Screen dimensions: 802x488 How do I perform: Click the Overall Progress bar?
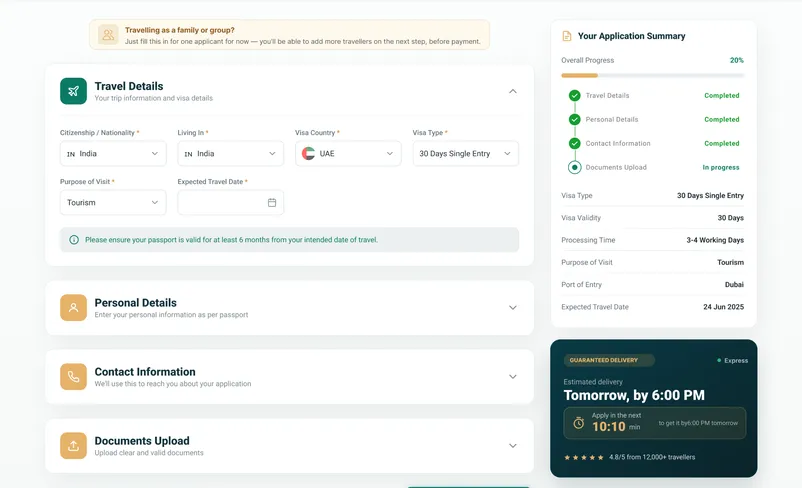[653, 76]
